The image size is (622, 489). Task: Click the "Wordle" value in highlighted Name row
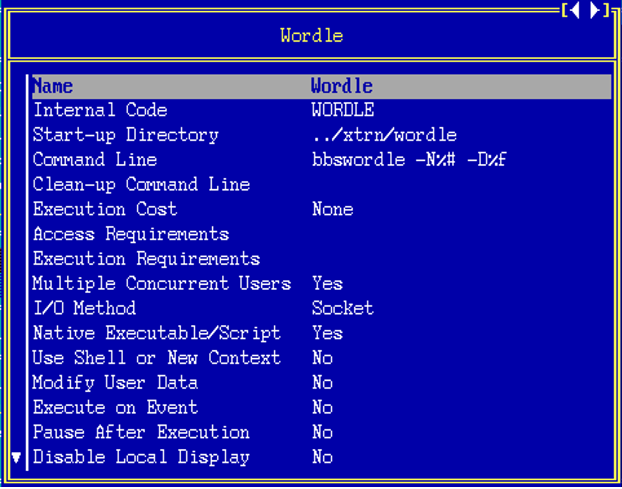(342, 86)
